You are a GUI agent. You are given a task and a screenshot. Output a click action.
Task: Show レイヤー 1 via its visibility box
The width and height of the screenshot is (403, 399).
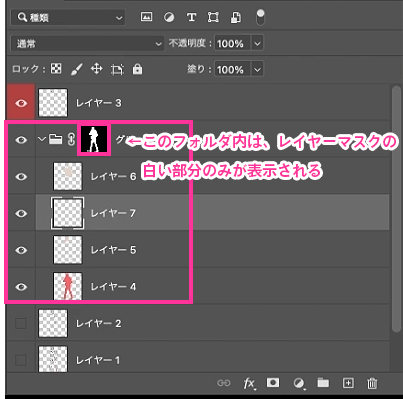[21, 360]
